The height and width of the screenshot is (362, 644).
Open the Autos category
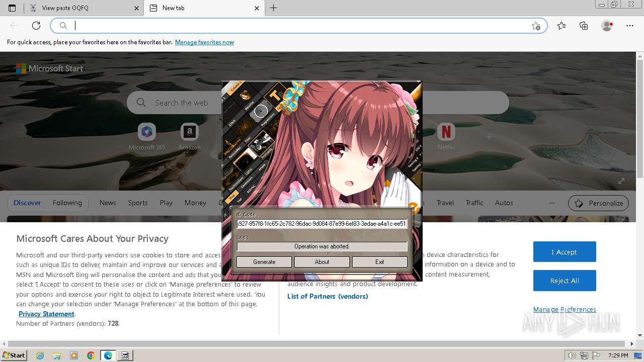click(504, 203)
